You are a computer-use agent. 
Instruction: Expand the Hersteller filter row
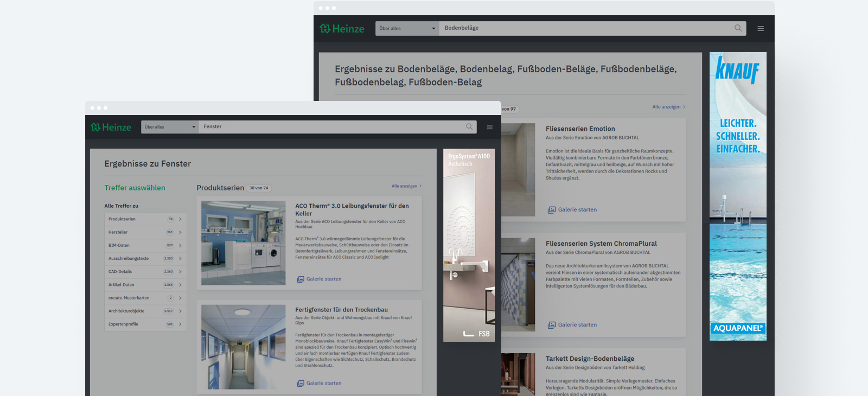(x=145, y=232)
